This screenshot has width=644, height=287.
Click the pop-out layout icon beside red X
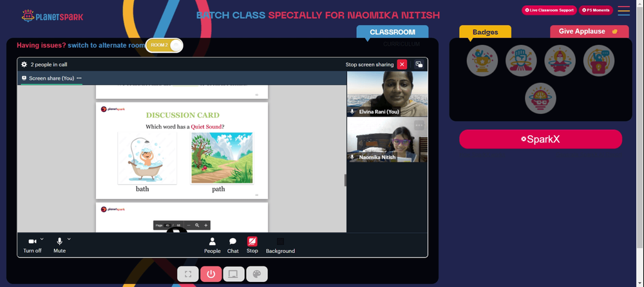[419, 64]
